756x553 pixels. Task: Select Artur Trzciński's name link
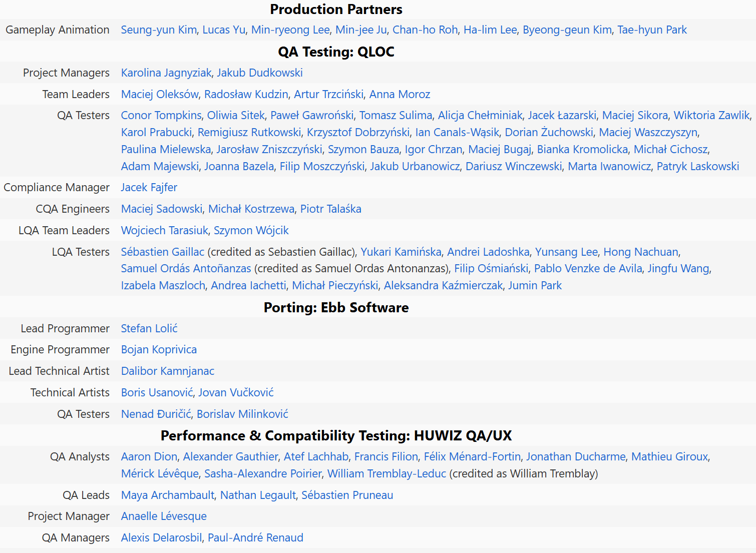(x=329, y=95)
